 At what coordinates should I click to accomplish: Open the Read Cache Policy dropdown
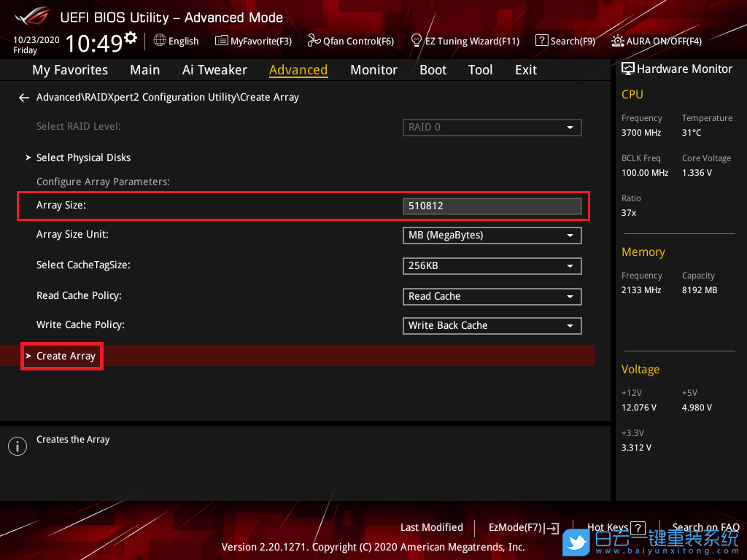(x=492, y=297)
